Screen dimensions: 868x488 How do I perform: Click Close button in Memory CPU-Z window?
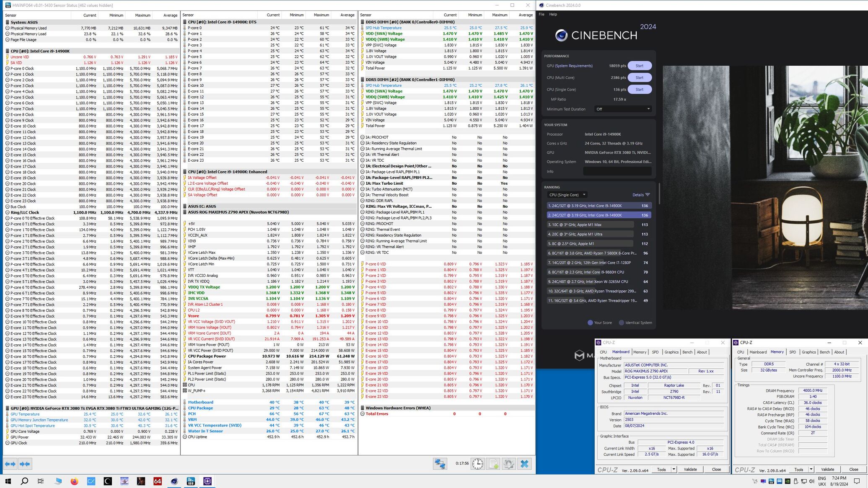click(x=853, y=470)
